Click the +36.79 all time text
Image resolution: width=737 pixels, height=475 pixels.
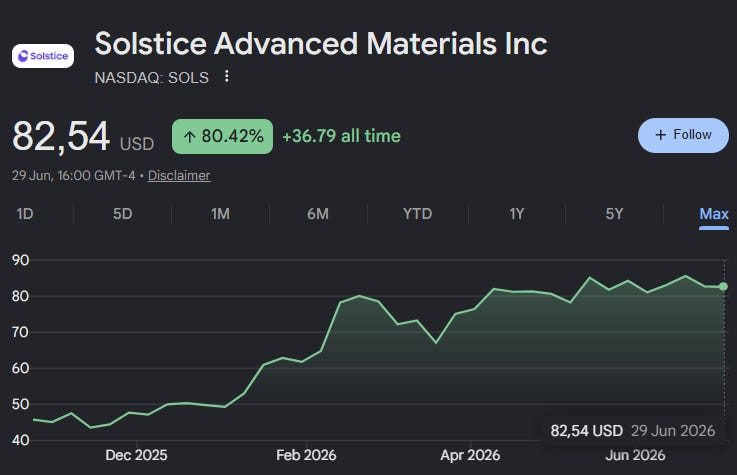pos(341,136)
